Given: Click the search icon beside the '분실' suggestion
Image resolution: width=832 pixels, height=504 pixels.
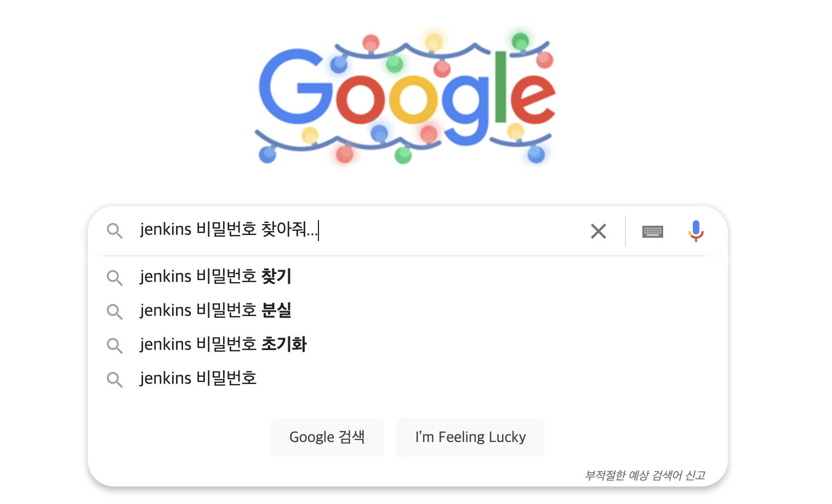Looking at the screenshot, I should [115, 312].
